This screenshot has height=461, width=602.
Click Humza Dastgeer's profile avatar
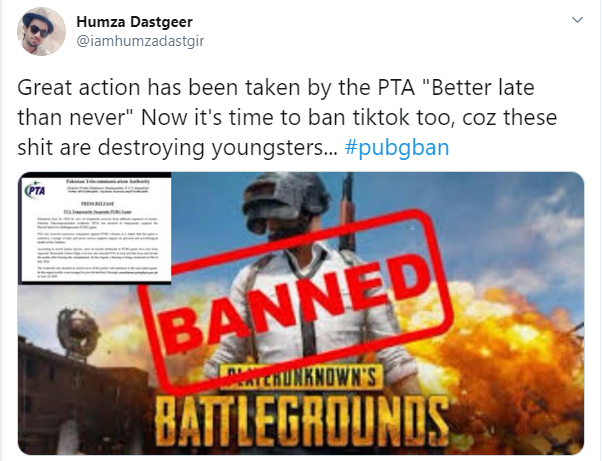pos(41,31)
